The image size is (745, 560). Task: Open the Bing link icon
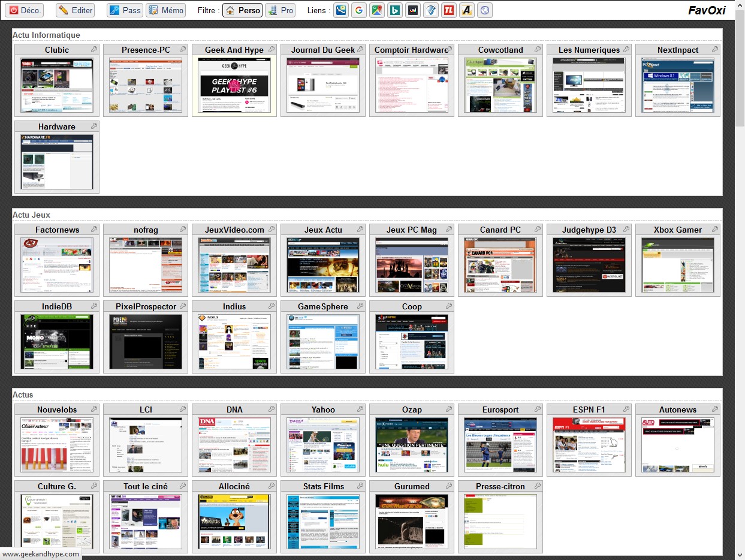395,10
